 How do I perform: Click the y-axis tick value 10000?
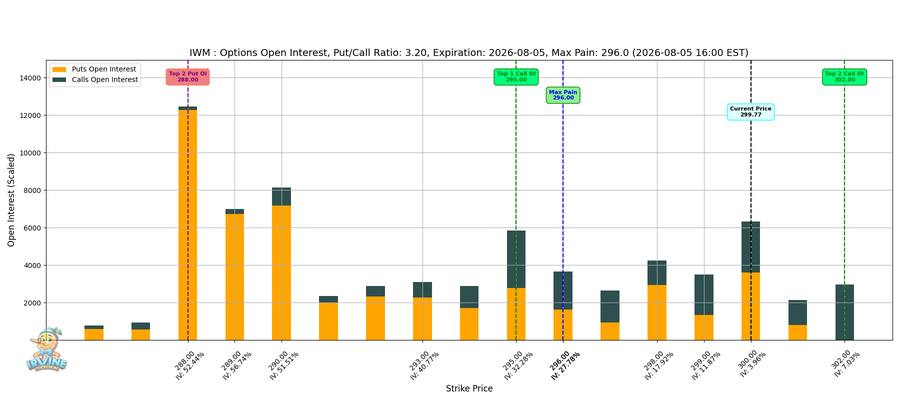32,153
